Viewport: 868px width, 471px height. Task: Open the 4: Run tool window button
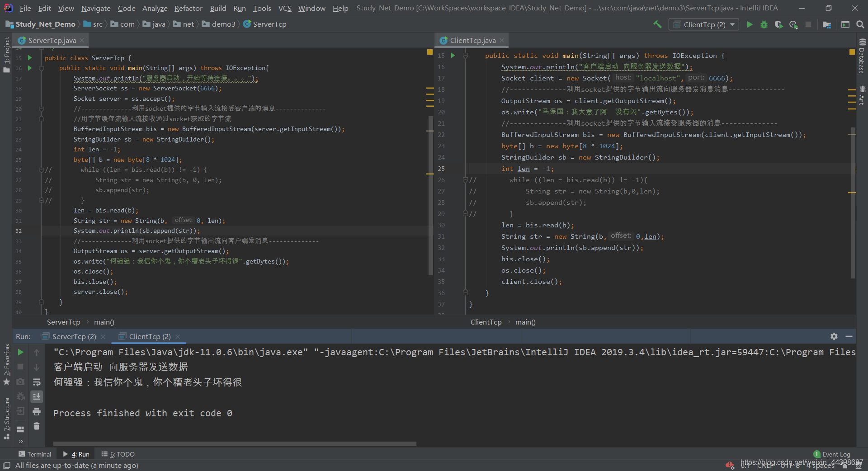point(76,454)
